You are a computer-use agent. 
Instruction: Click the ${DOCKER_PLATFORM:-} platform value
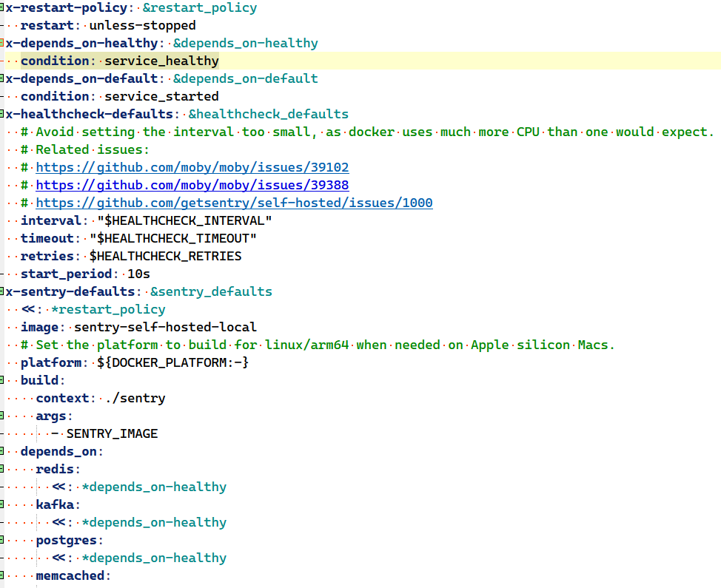point(172,362)
